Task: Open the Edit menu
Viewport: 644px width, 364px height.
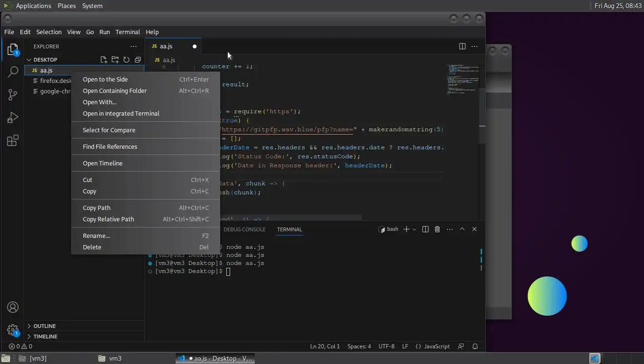Action: point(25,32)
